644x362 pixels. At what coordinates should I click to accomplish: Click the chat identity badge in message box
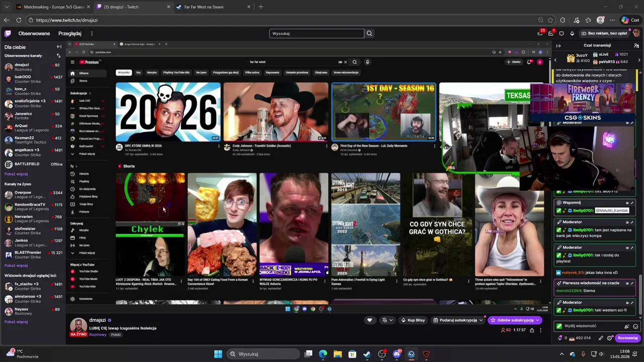click(559, 326)
